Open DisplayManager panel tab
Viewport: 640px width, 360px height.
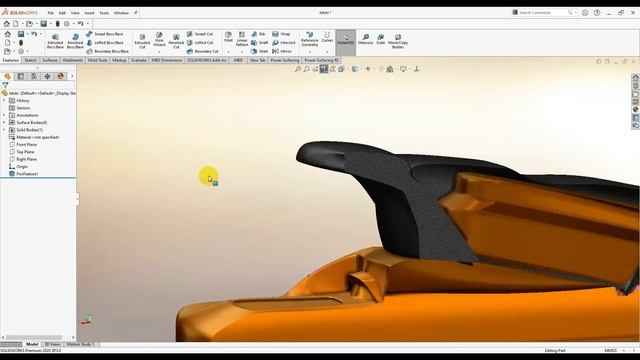click(61, 76)
